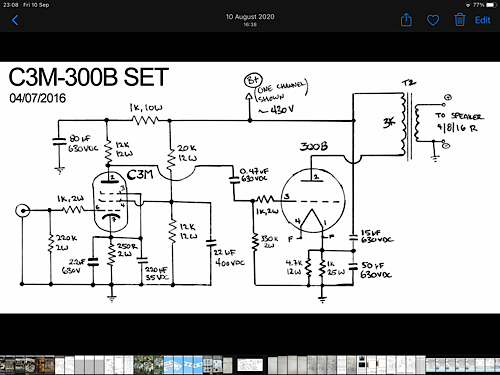
Task: Tap the '15µF 630VDC' capacitor label
Action: pos(377,236)
